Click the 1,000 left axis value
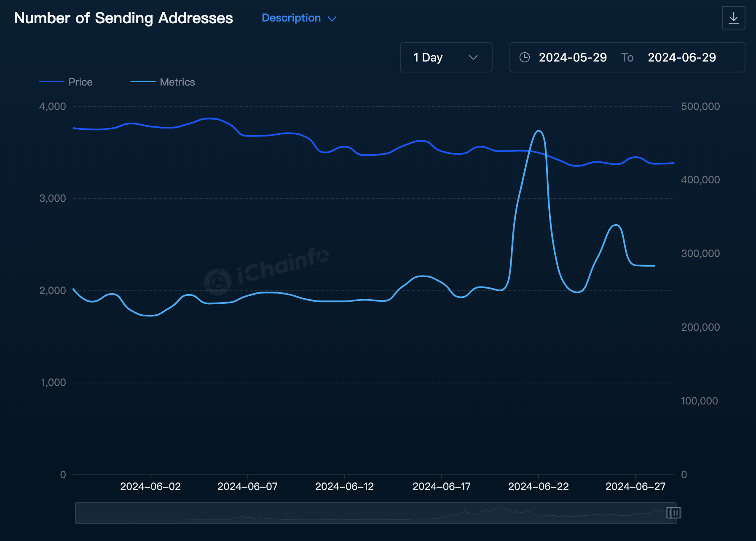Image resolution: width=756 pixels, height=541 pixels. 54,383
